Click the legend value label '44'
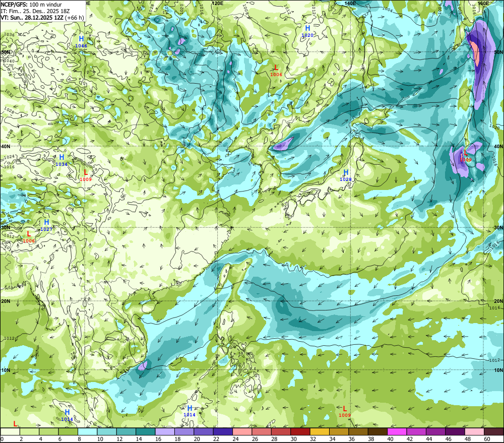Screen dimensions: 504x443 coord(429,439)
